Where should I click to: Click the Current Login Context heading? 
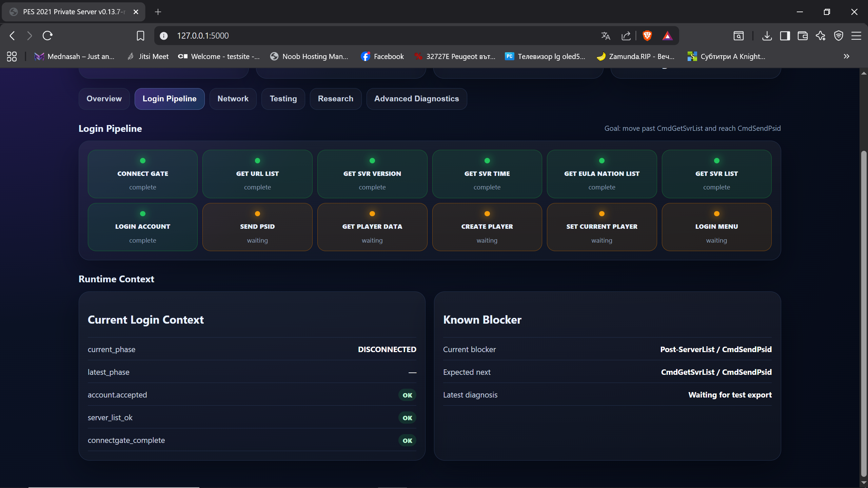(146, 320)
